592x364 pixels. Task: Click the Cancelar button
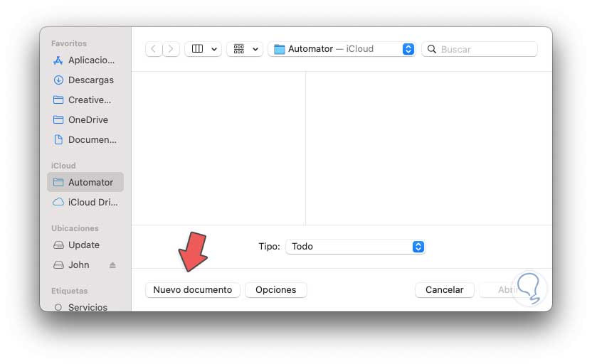[x=445, y=289]
